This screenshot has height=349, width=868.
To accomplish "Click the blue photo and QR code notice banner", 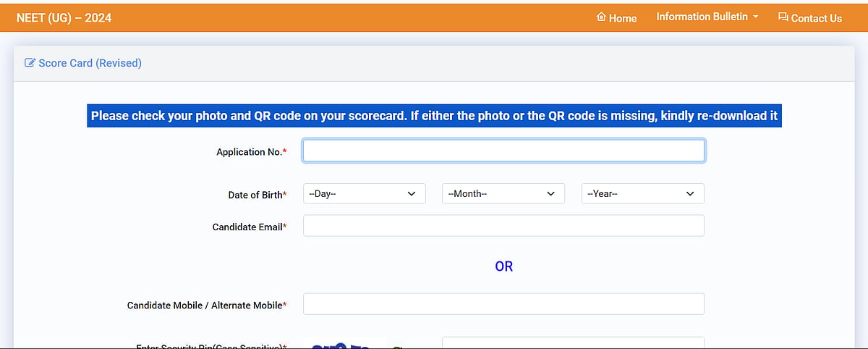I will tap(434, 116).
